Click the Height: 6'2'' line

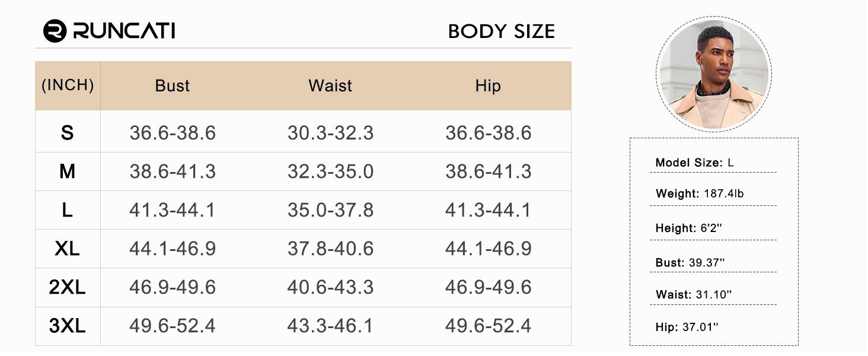click(x=688, y=228)
